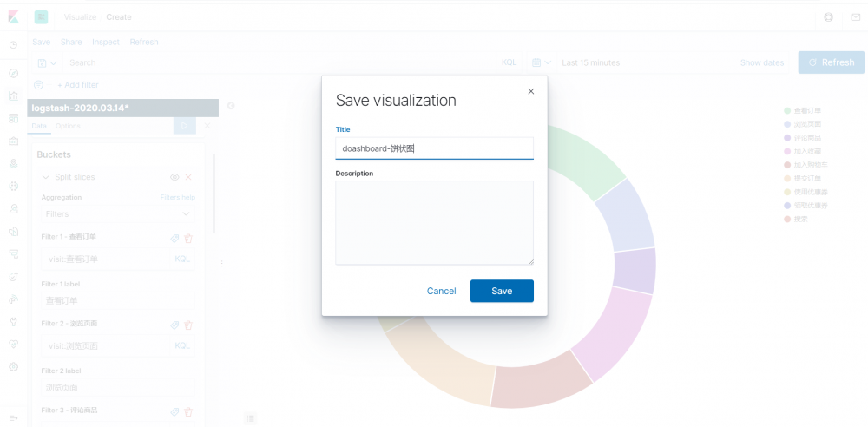Viewport: 868px width, 427px height.
Task: Toggle the KQL switch in the search bar
Action: pos(509,62)
